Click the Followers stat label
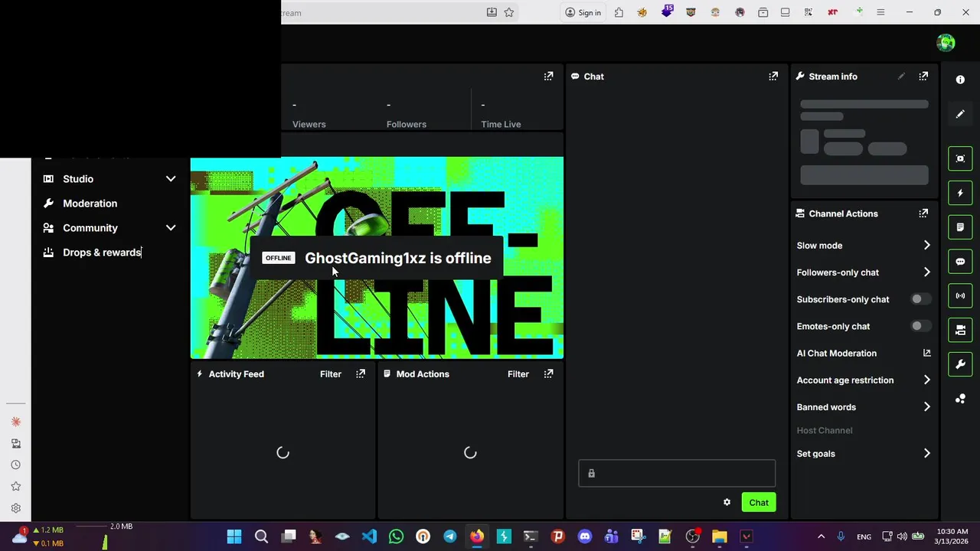 pyautogui.click(x=407, y=124)
